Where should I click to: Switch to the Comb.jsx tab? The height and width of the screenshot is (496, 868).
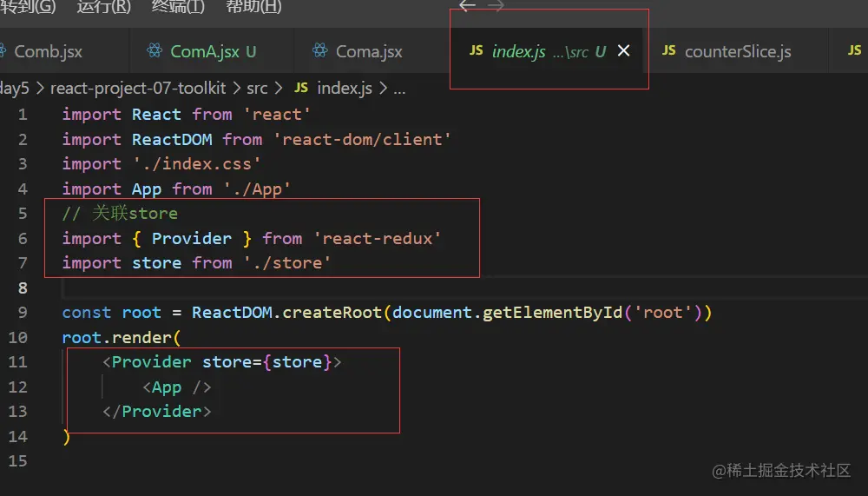(48, 51)
